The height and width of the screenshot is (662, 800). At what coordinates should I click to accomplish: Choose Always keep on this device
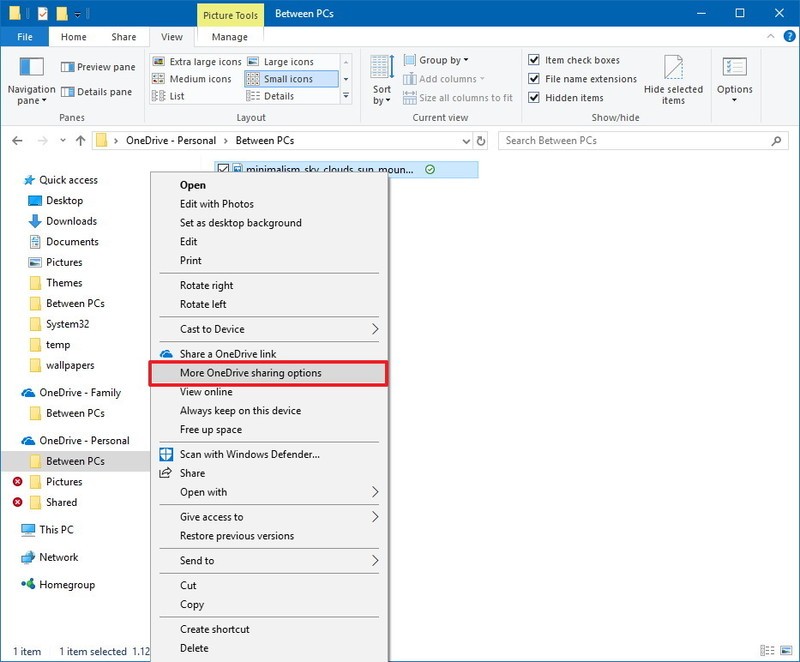(x=269, y=411)
